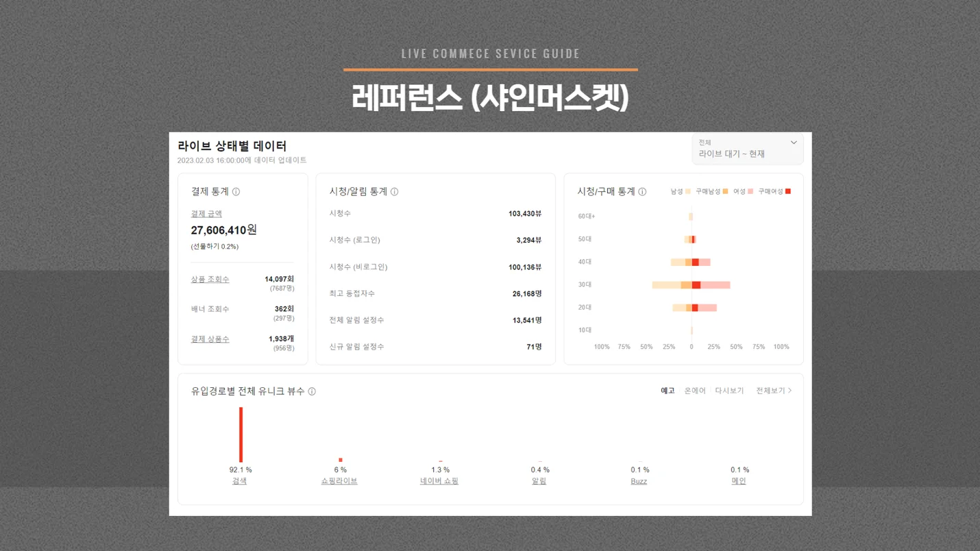Click the 1,938개 paid products value
Screen dimensions: 980x551
tap(281, 339)
